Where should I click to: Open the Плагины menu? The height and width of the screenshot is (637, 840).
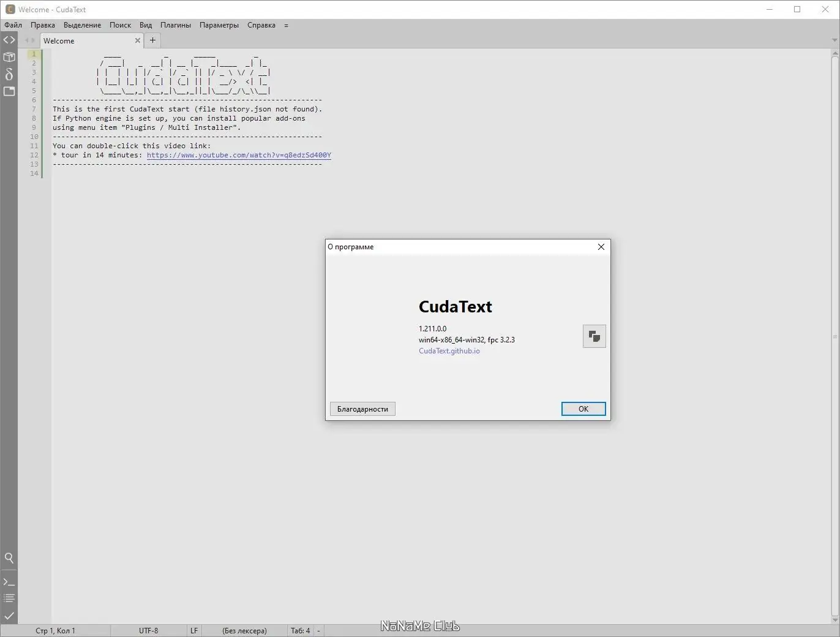[176, 25]
